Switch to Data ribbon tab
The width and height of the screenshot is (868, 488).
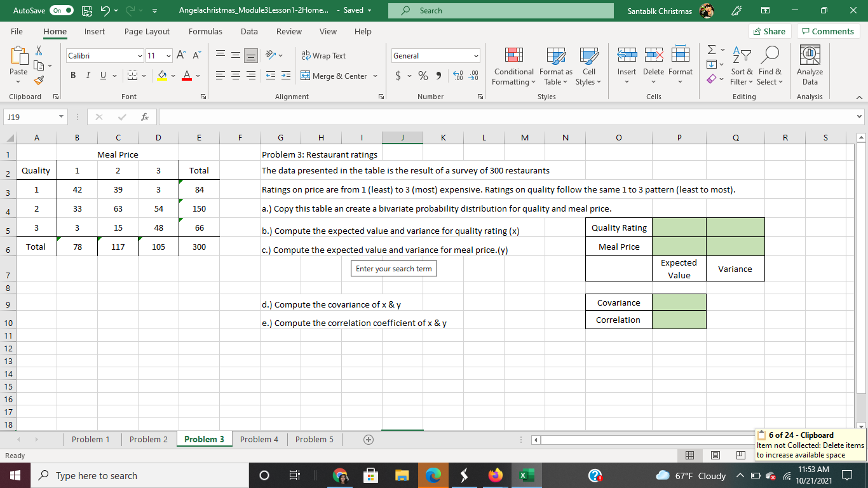pyautogui.click(x=249, y=31)
